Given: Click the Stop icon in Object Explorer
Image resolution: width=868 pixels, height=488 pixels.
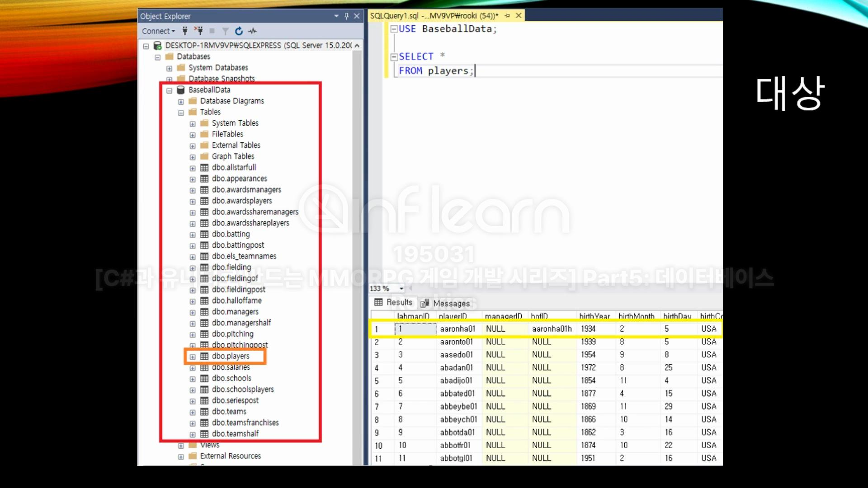Looking at the screenshot, I should (212, 31).
